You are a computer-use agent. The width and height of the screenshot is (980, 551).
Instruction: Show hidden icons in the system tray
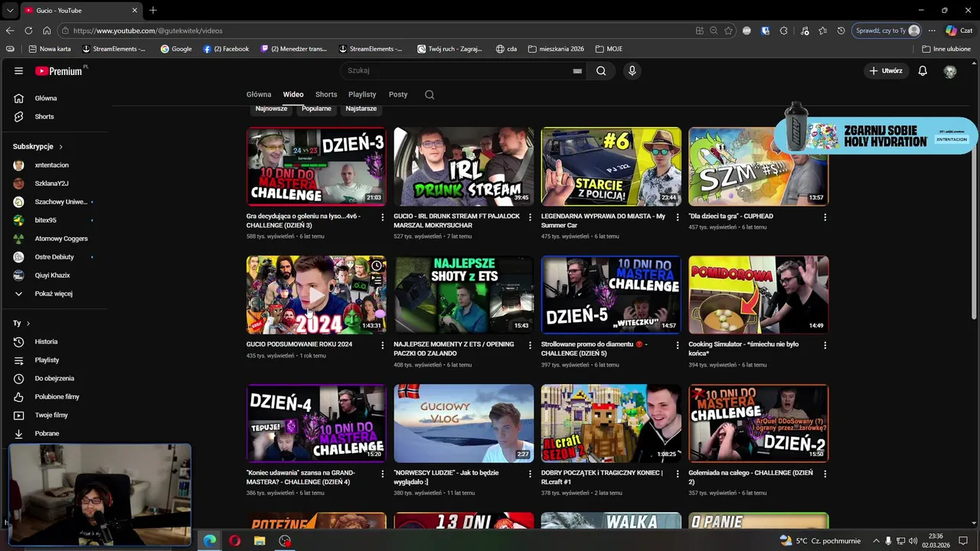click(876, 540)
